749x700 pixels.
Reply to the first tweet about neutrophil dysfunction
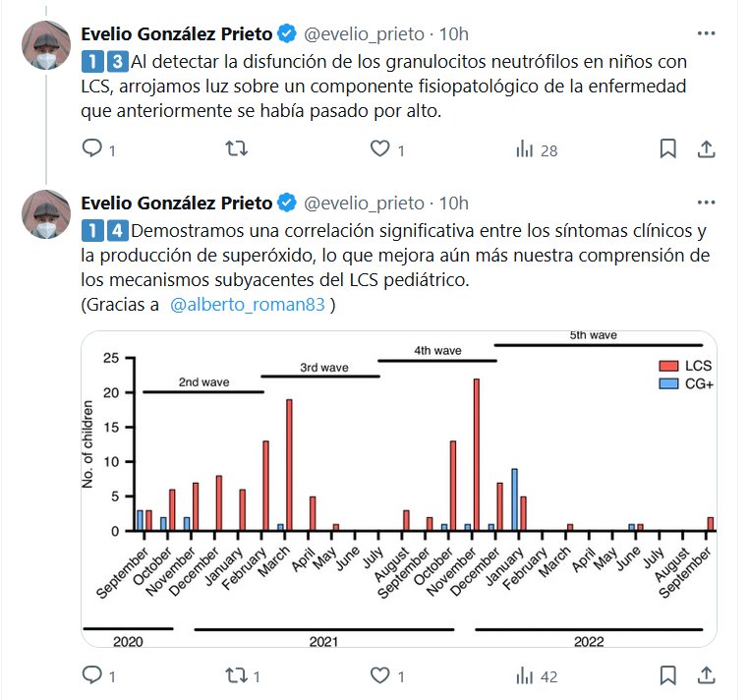click(92, 149)
